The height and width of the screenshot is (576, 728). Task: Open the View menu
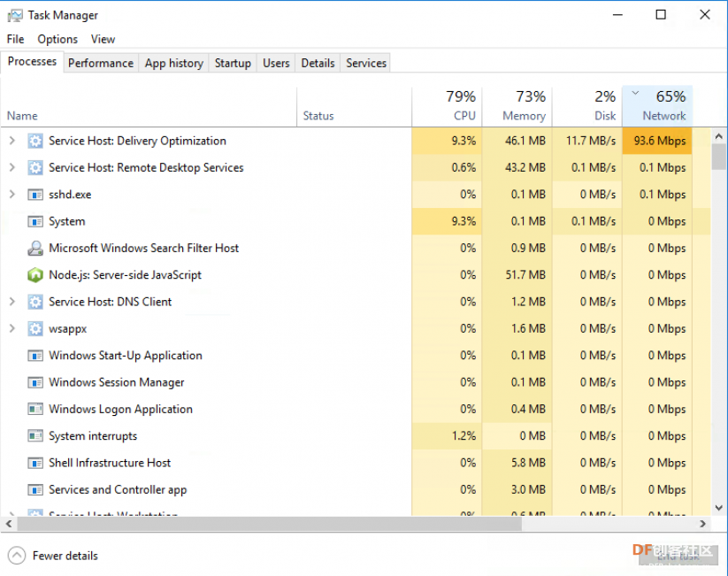coord(103,39)
